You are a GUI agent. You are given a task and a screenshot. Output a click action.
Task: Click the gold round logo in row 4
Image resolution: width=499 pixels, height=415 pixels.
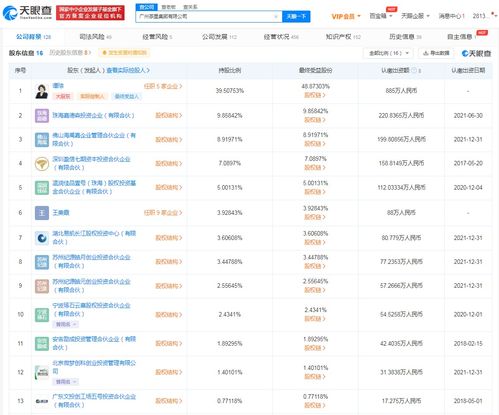(x=42, y=163)
